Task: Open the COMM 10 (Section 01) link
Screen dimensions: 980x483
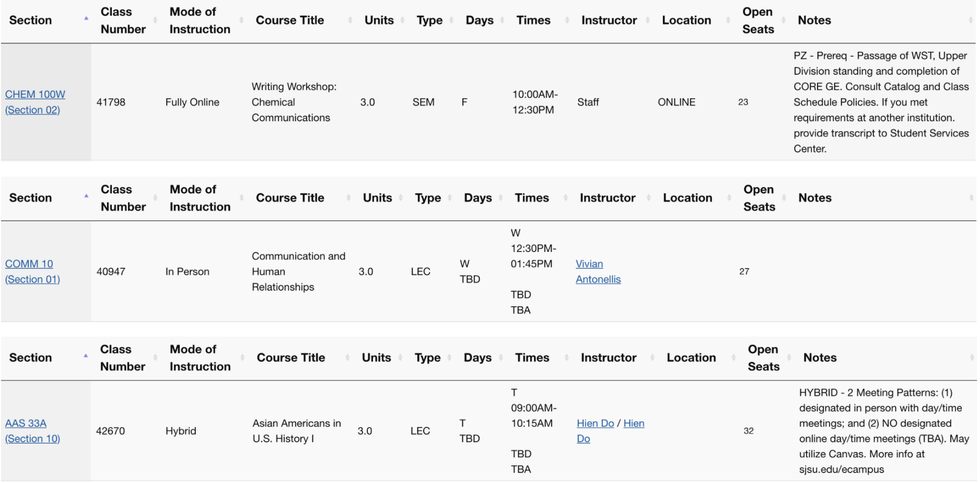Action: [x=32, y=271]
